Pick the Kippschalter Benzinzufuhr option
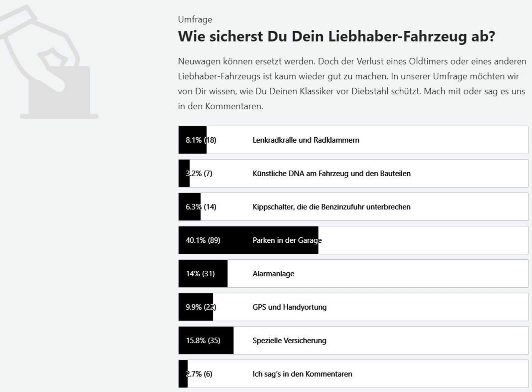Image resolution: width=532 pixels, height=392 pixels. 331,207
